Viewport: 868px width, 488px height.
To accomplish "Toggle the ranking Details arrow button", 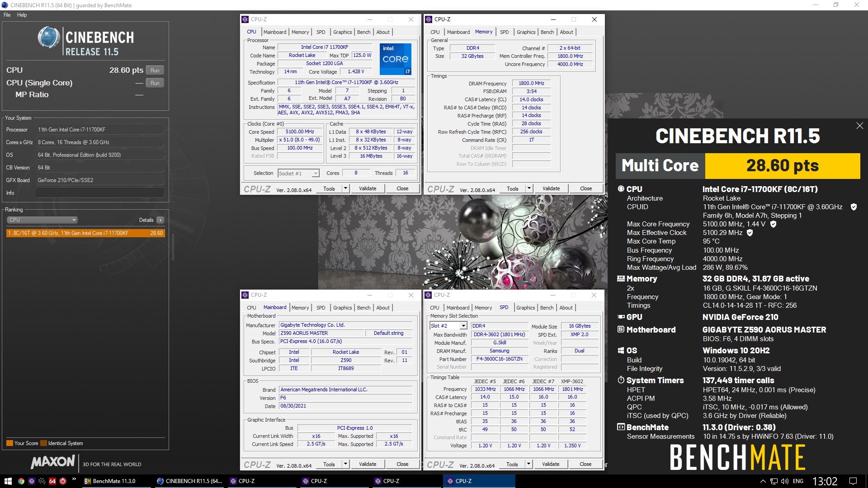I will click(160, 220).
